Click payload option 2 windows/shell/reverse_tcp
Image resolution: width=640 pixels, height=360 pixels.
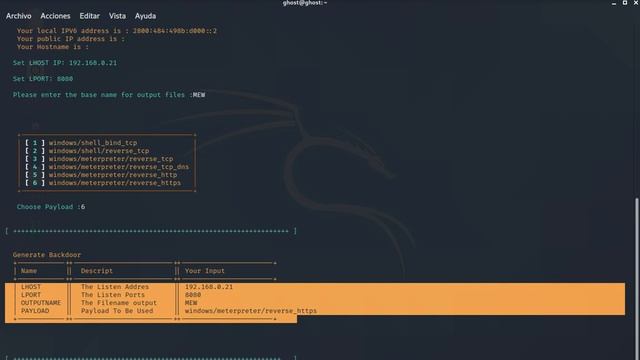(x=87, y=151)
